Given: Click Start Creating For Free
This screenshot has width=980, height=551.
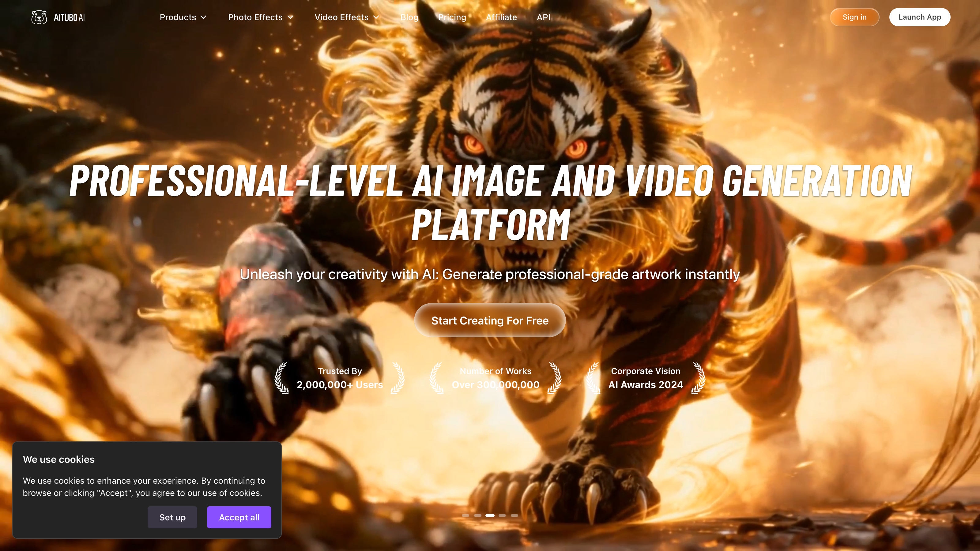Looking at the screenshot, I should point(490,320).
